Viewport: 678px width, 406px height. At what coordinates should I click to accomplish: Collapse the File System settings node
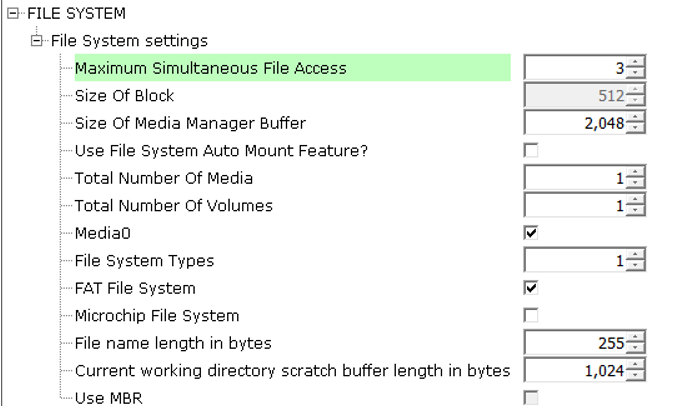click(x=37, y=41)
